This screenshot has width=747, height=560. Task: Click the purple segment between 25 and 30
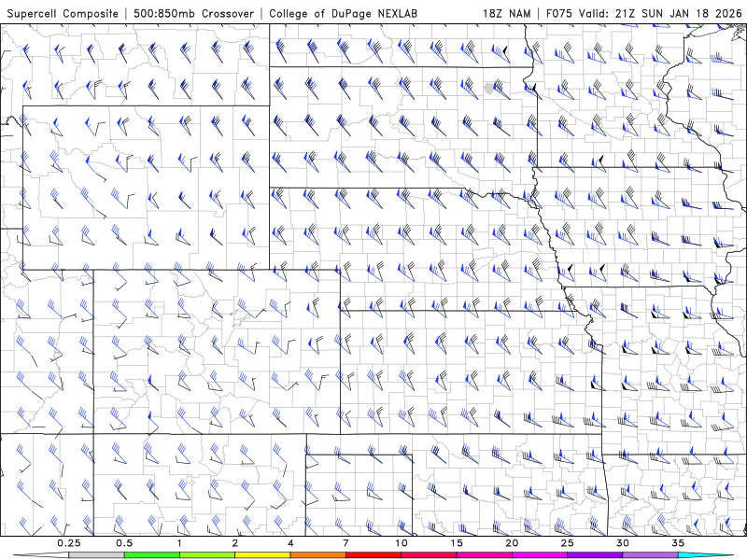595,555
